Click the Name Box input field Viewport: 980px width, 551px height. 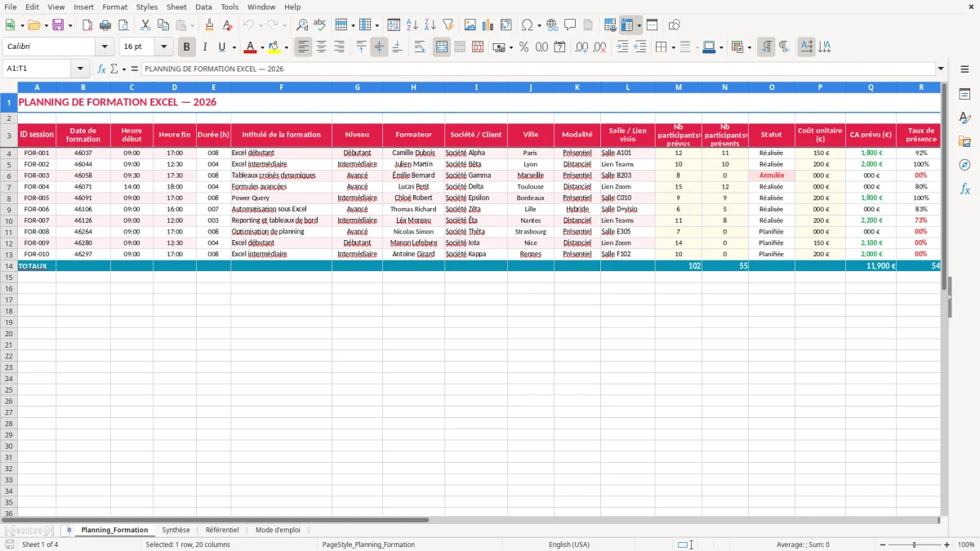38,69
